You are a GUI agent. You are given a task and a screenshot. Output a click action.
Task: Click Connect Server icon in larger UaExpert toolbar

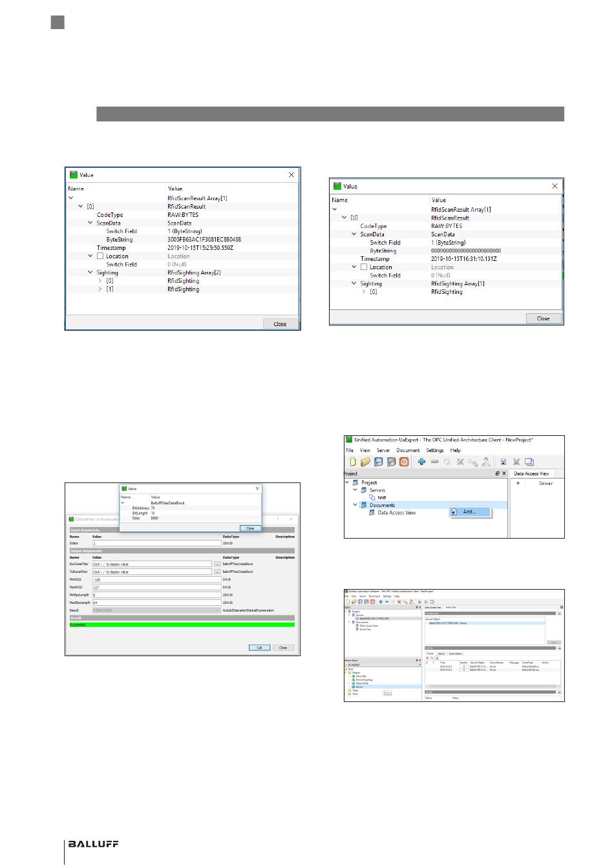pyautogui.click(x=447, y=462)
